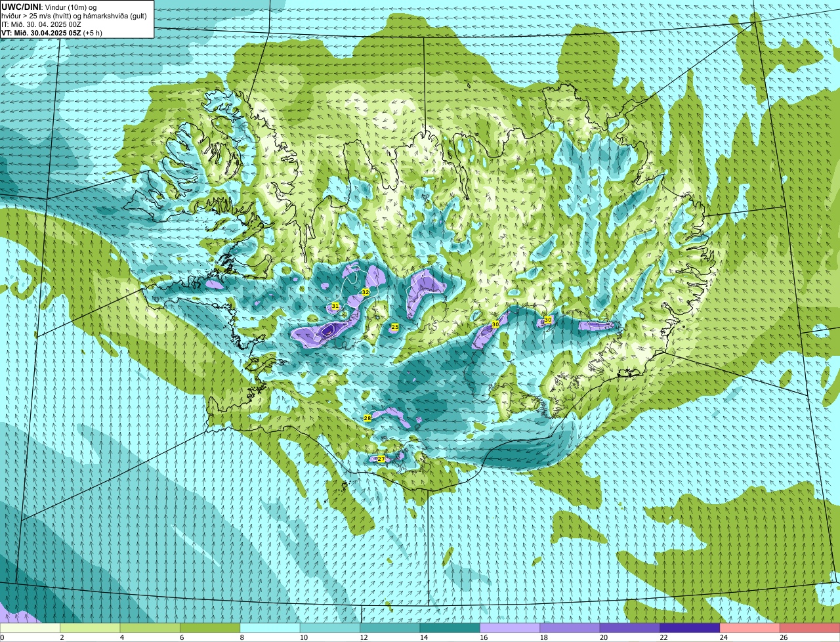Select the yellow gust label 28
Screen dimensions: 840x642
point(367,418)
